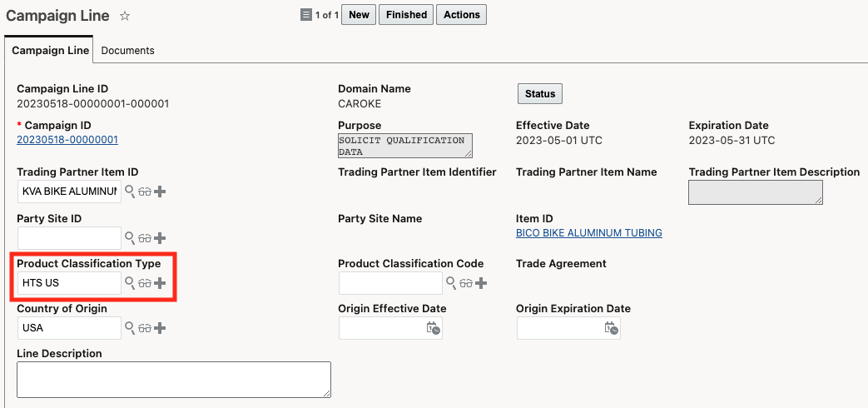Click the favorite star next to Campaign Line
Viewport: 868px width, 408px height.
coord(125,16)
